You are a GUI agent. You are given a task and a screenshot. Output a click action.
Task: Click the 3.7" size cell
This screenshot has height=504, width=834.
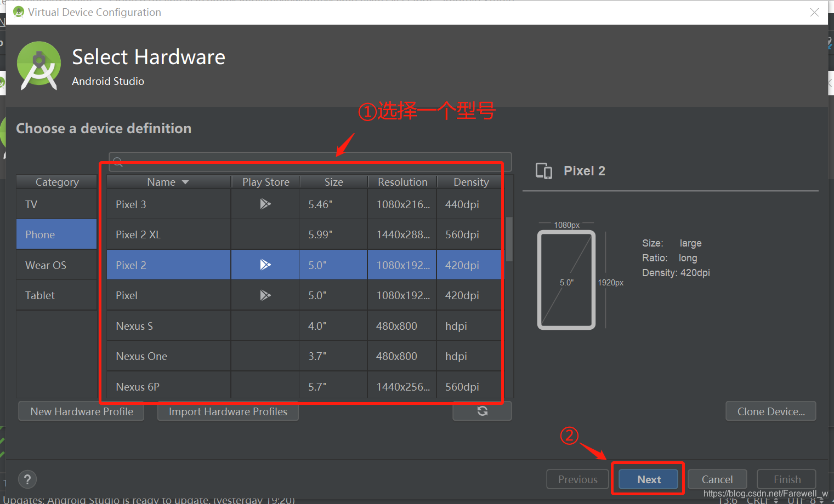coord(333,356)
